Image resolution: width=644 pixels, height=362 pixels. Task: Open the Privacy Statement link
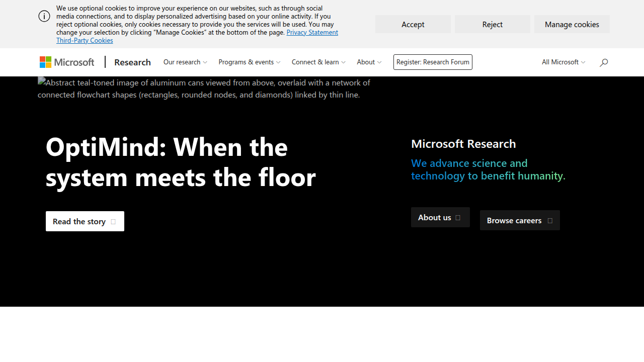[312, 32]
